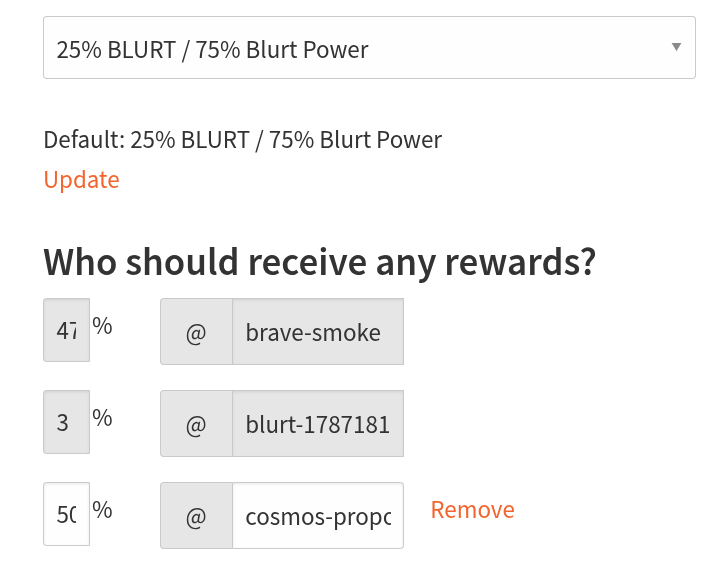The width and height of the screenshot is (721, 574).
Task: Focus the 47 percent input field
Action: 67,331
